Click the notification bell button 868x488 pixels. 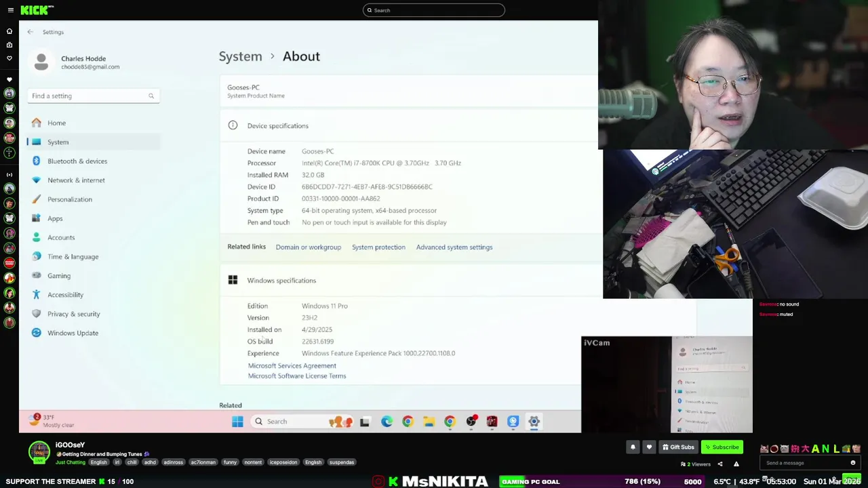coord(633,447)
